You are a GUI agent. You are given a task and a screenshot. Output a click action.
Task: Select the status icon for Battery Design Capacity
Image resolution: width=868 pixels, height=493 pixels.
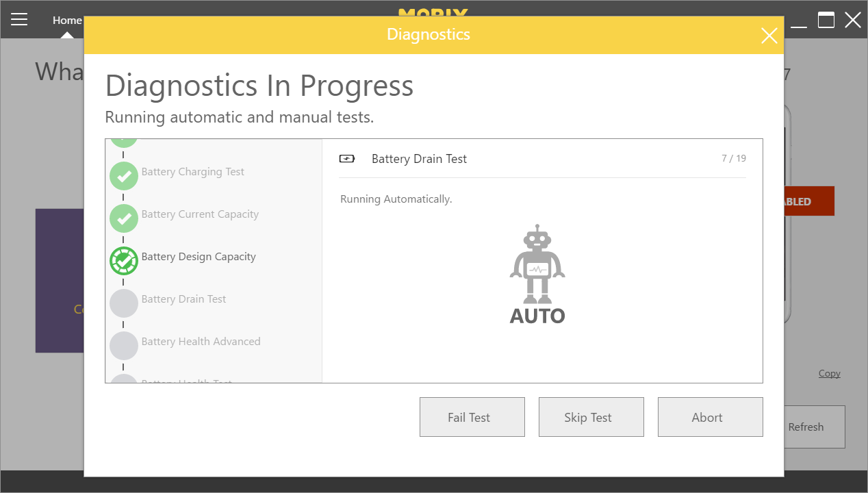point(124,261)
